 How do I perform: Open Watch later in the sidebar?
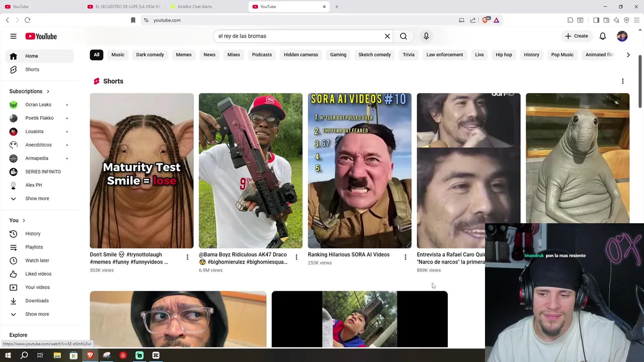point(39,260)
